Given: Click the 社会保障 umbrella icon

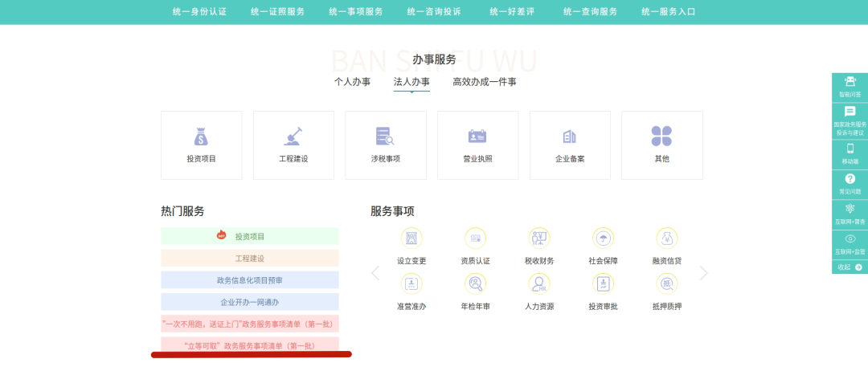Looking at the screenshot, I should [x=604, y=238].
